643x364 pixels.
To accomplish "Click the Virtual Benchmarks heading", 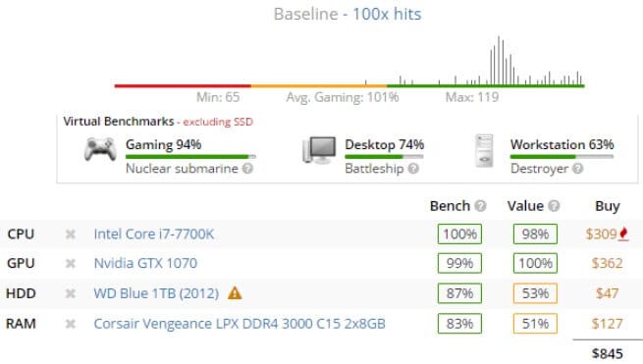I will point(119,122).
